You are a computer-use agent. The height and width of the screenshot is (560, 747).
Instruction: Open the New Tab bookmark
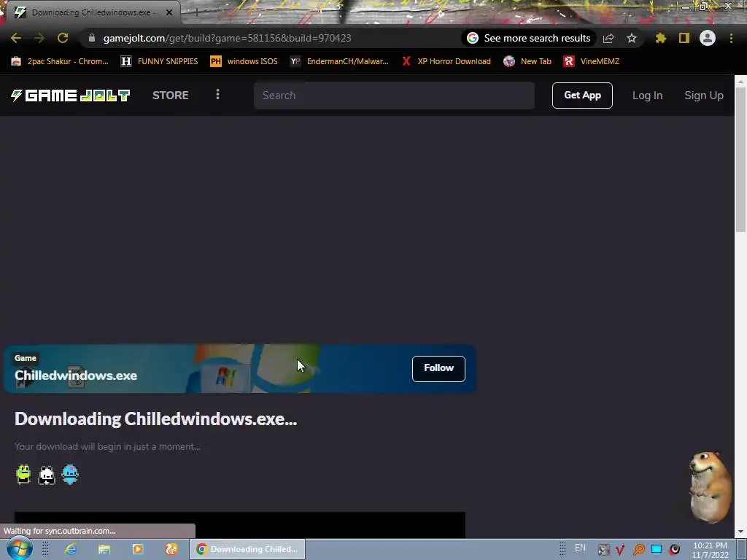click(528, 61)
